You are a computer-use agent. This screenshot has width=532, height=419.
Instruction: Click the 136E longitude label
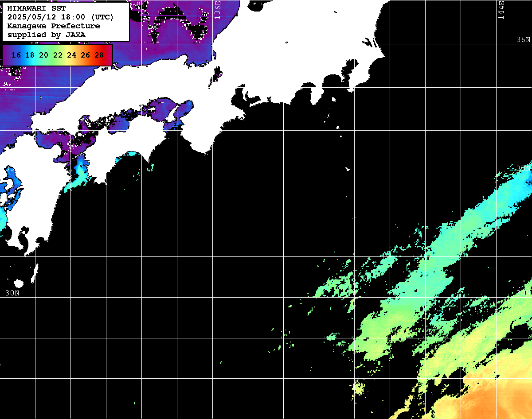[217, 10]
